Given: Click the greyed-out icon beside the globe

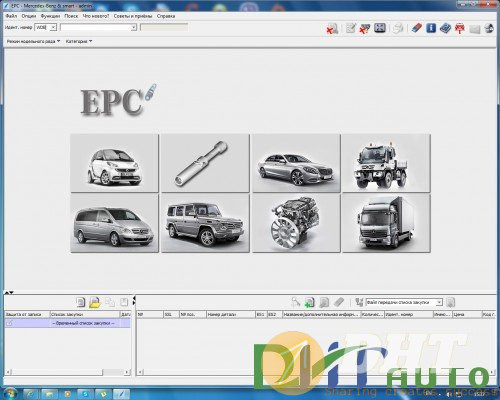Looking at the screenshot, I should click(475, 29).
